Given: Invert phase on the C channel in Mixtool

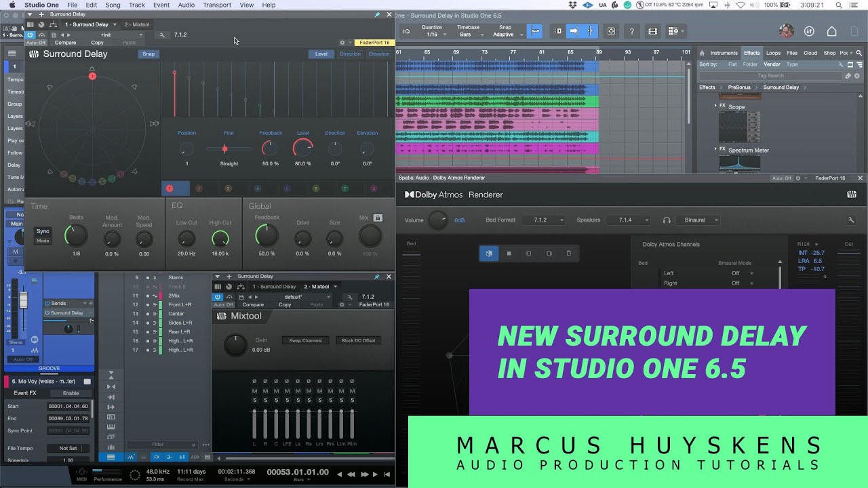Looking at the screenshot, I should [276, 381].
